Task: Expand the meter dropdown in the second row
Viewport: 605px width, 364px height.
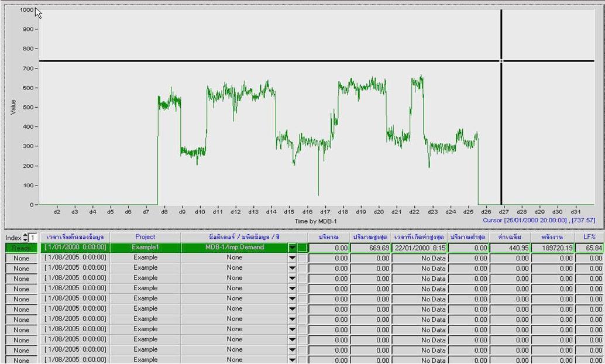Action: 292,258
